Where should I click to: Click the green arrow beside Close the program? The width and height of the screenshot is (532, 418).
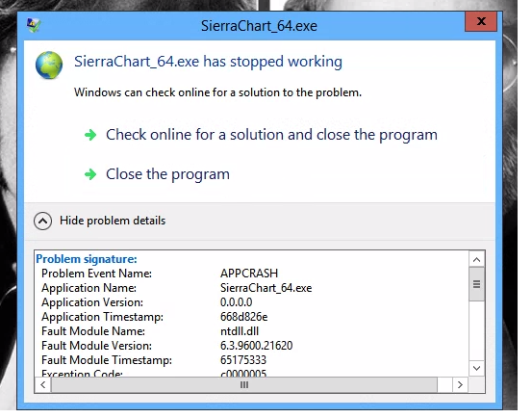tap(90, 174)
